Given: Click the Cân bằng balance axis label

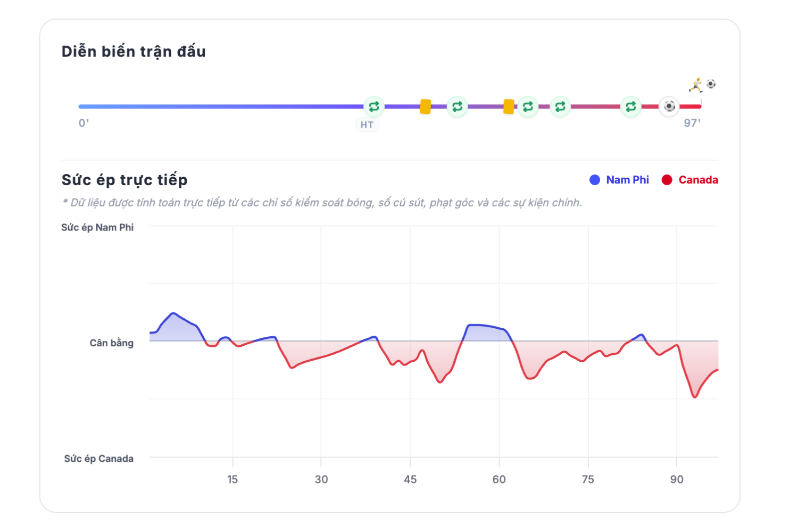Looking at the screenshot, I should [x=112, y=343].
